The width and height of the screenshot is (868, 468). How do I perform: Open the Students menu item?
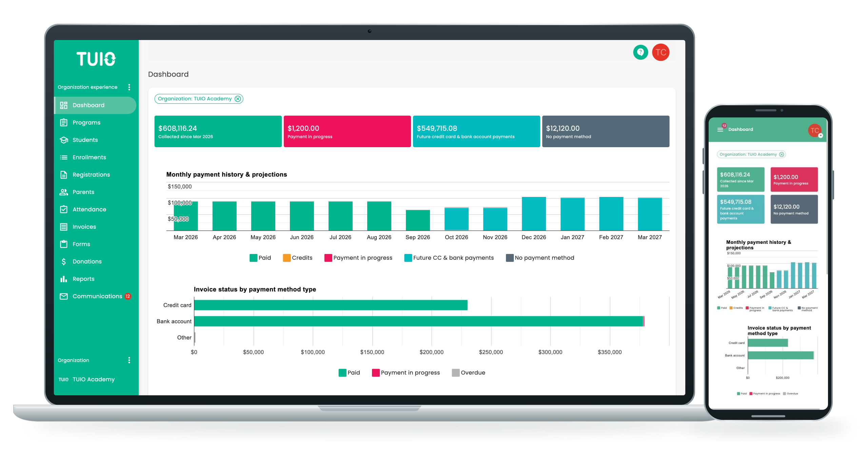(95, 140)
